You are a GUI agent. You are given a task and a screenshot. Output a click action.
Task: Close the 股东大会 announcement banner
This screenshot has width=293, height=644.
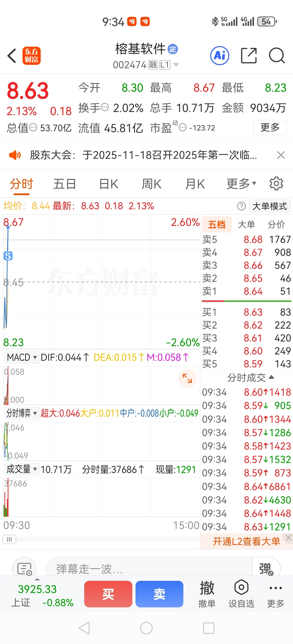click(x=281, y=155)
